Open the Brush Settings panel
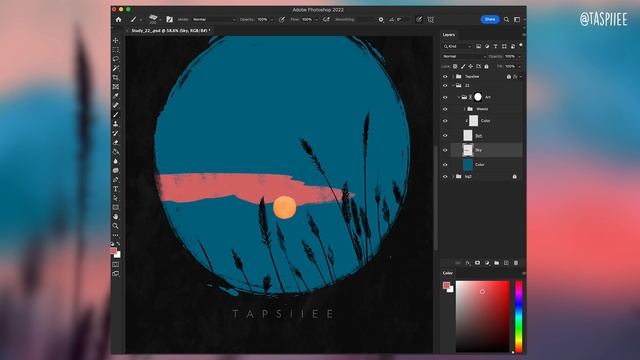Screen dimensions: 640x360 click(169, 19)
